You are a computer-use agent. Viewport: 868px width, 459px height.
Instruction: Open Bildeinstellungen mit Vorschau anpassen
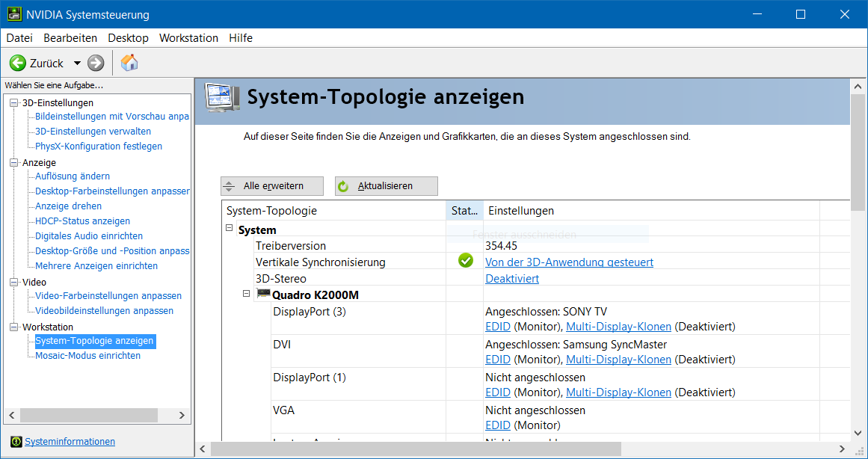click(x=112, y=117)
